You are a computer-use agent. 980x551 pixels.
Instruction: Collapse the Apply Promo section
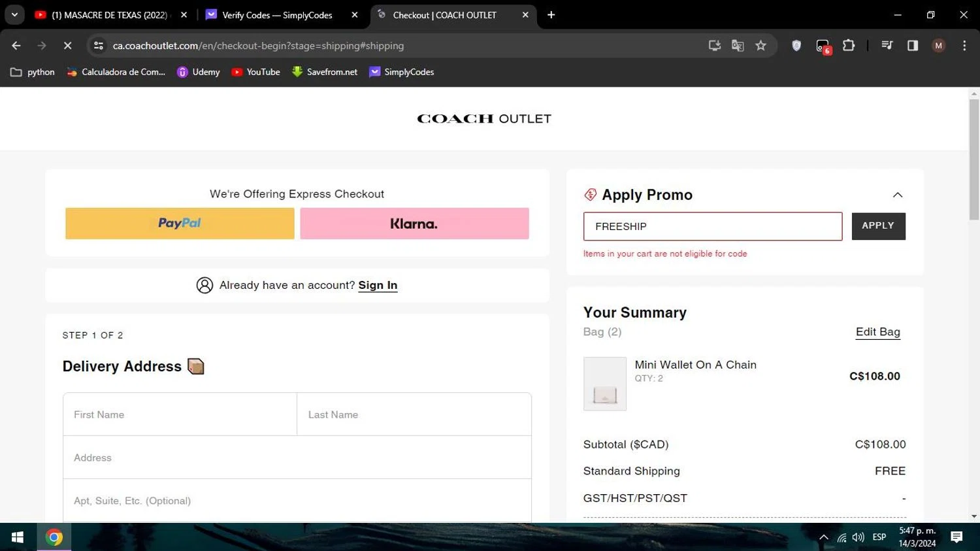point(898,195)
